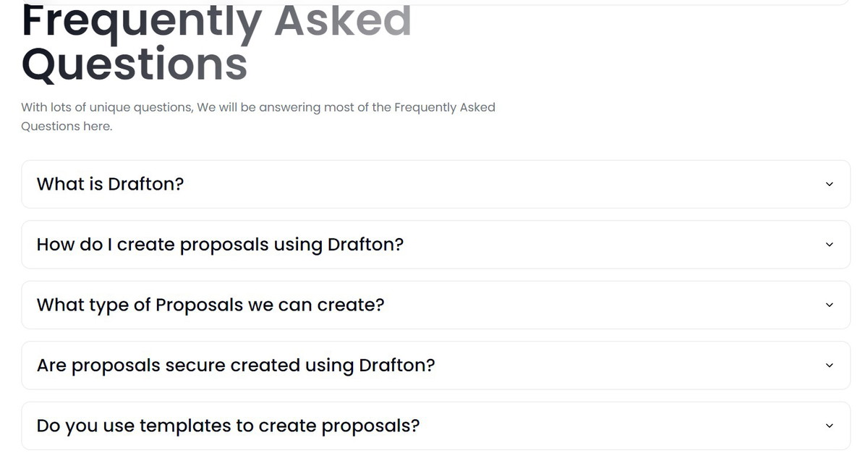Click the word "Frequently" in the heading
Image resolution: width=868 pixels, height=469 pixels.
(x=141, y=22)
